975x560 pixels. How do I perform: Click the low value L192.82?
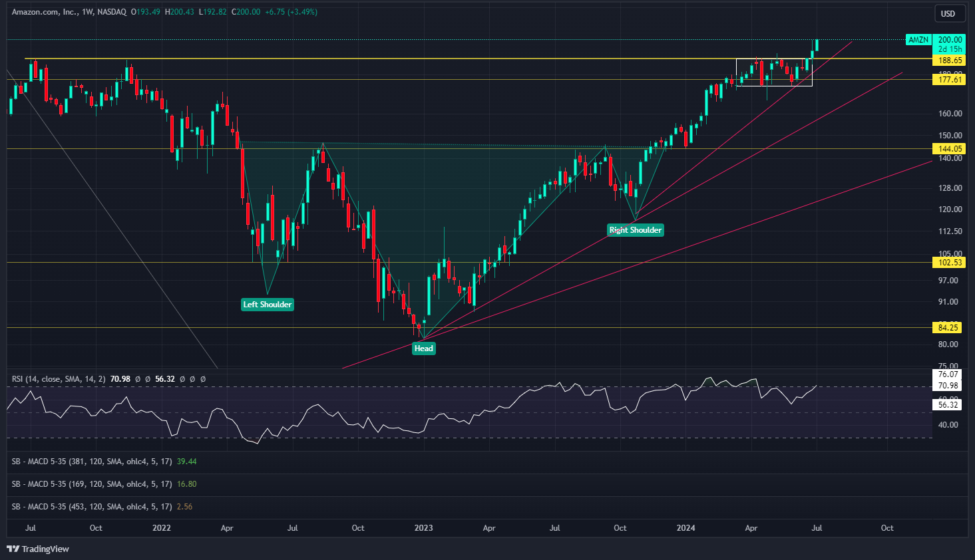pyautogui.click(x=213, y=12)
